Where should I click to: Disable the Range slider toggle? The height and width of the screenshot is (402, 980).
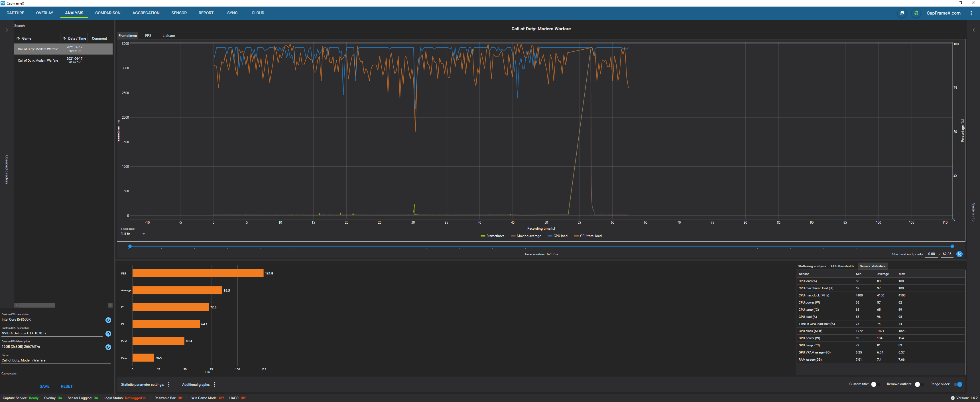[x=958, y=384]
